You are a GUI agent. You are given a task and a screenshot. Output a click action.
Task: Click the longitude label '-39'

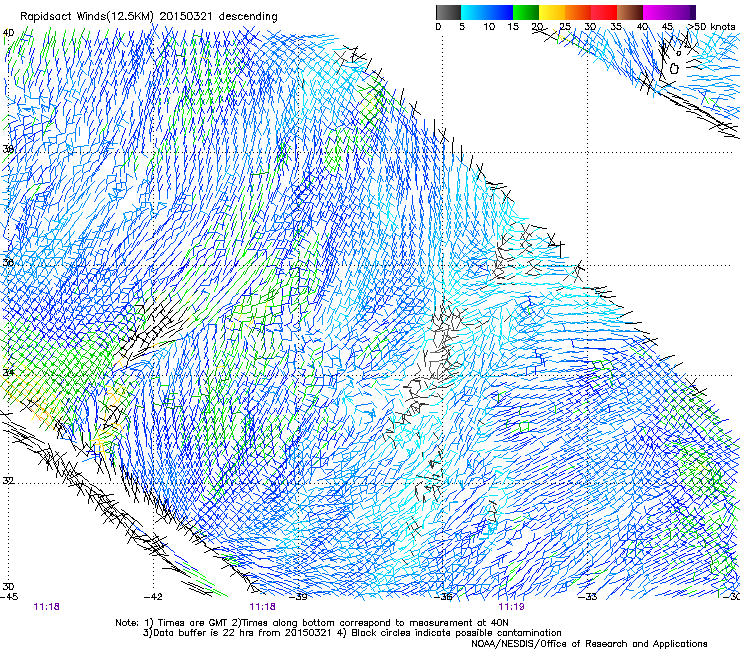[298, 597]
